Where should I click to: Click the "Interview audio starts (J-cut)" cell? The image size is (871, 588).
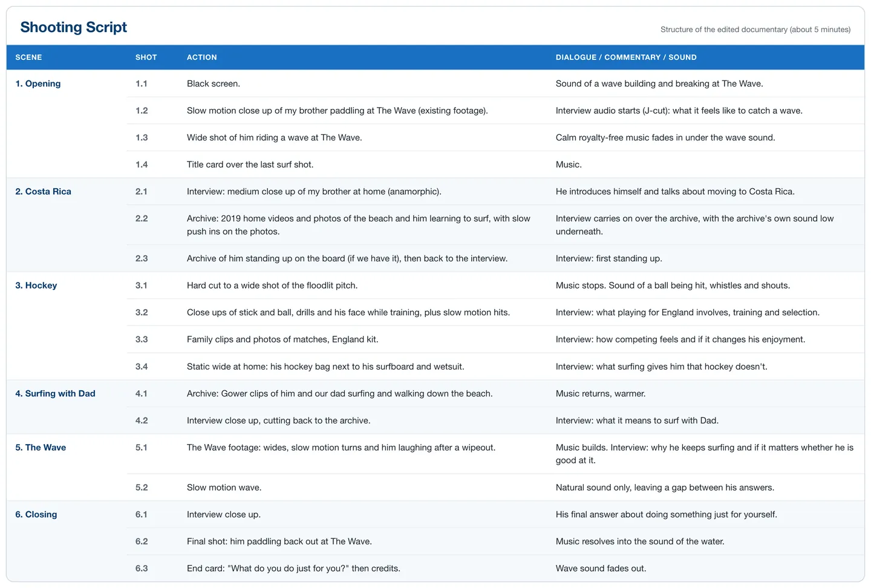tap(679, 111)
